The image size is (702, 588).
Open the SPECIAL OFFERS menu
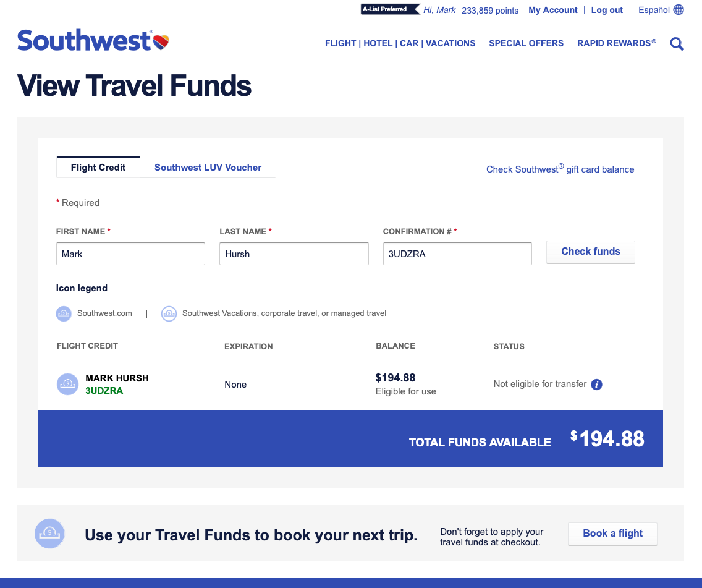526,43
